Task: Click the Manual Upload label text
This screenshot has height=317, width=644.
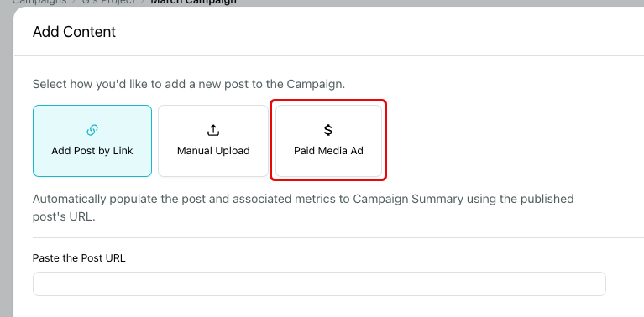Action: [x=213, y=151]
